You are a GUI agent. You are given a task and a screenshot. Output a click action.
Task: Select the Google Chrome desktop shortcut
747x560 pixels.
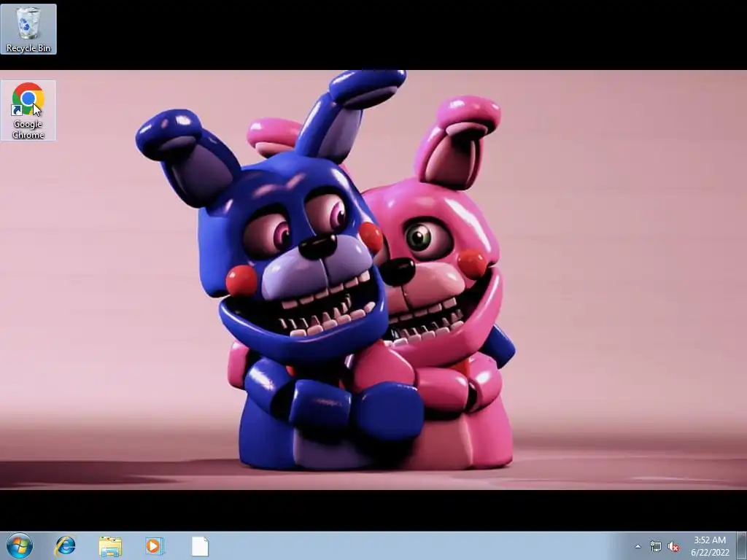(x=28, y=111)
